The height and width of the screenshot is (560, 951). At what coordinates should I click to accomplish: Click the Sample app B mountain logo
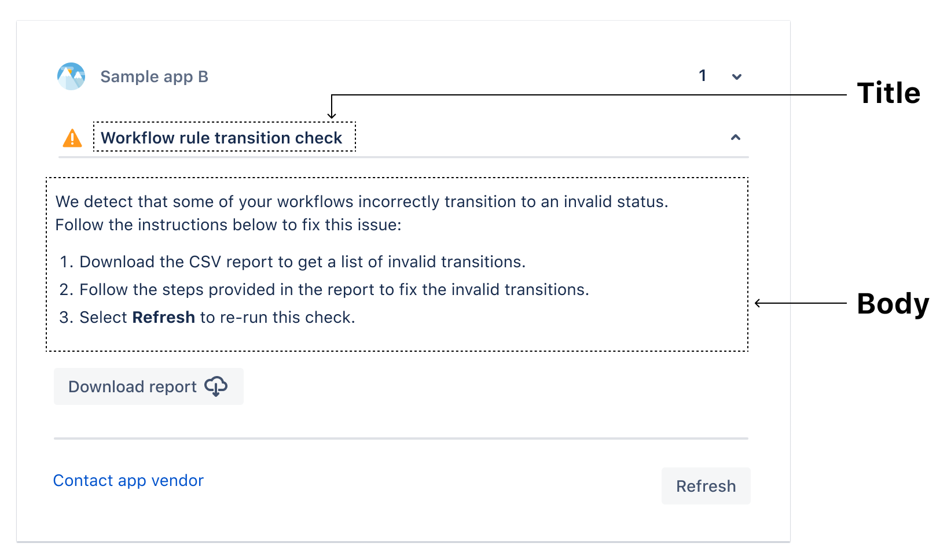(71, 76)
